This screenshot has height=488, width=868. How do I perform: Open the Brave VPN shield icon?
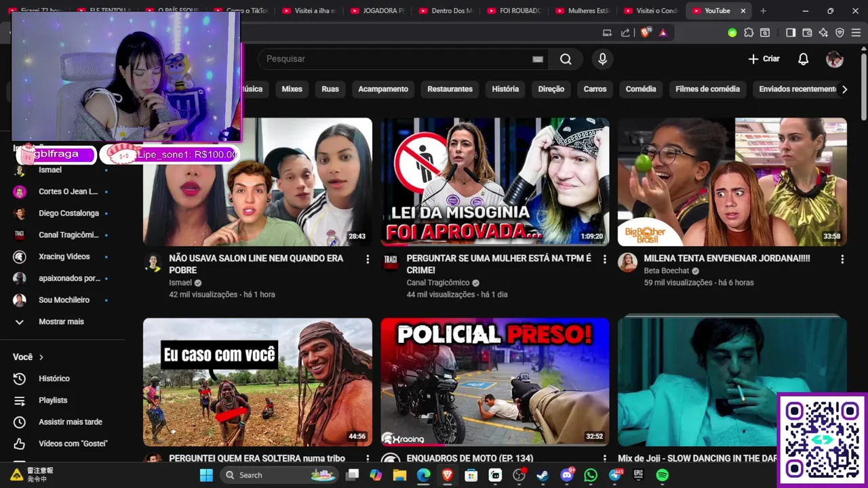click(840, 33)
